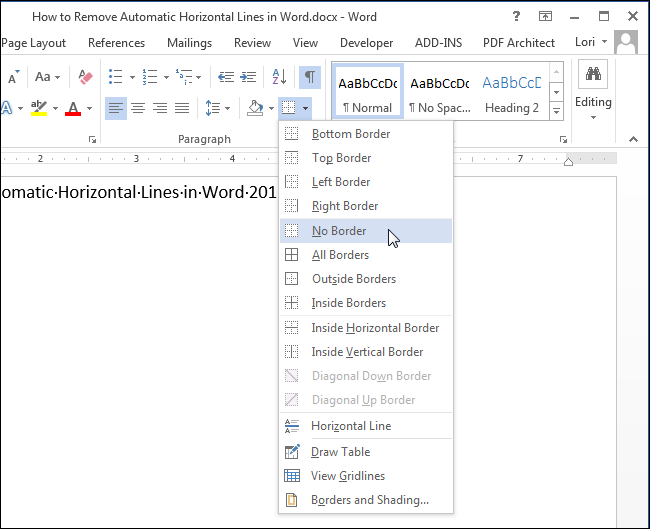
Task: Open bullet library dropdown arrow
Action: pos(132,77)
